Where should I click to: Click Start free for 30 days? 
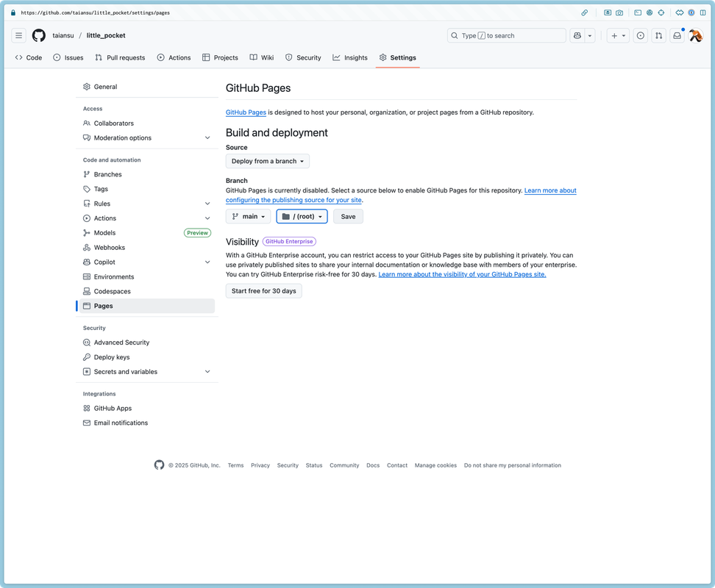click(263, 291)
